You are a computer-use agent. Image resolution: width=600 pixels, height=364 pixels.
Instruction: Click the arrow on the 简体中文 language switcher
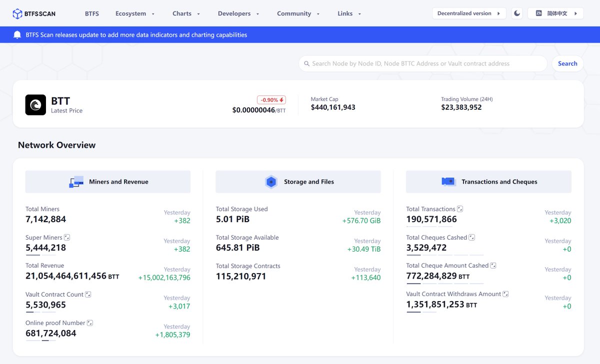tap(575, 13)
